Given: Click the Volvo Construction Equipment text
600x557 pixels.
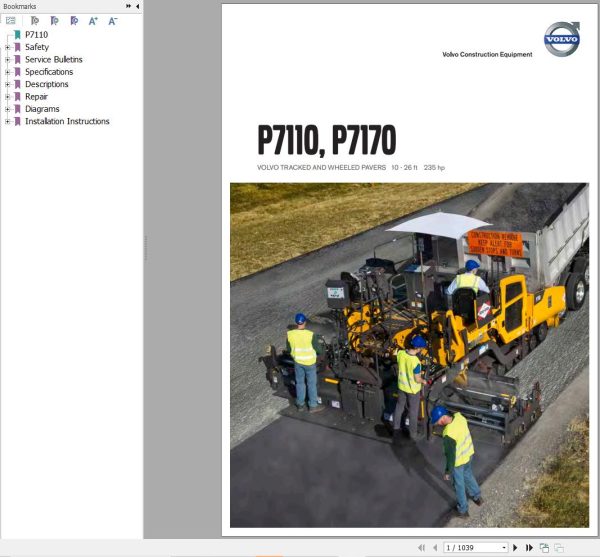Looking at the screenshot, I should (x=487, y=54).
